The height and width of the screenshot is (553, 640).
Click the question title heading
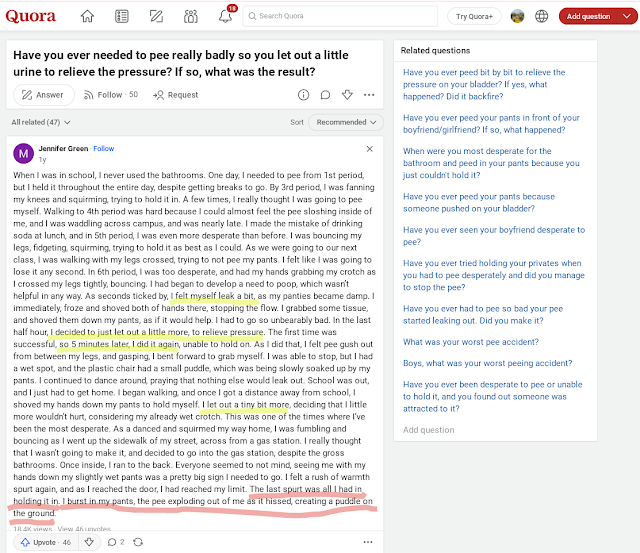[x=181, y=63]
